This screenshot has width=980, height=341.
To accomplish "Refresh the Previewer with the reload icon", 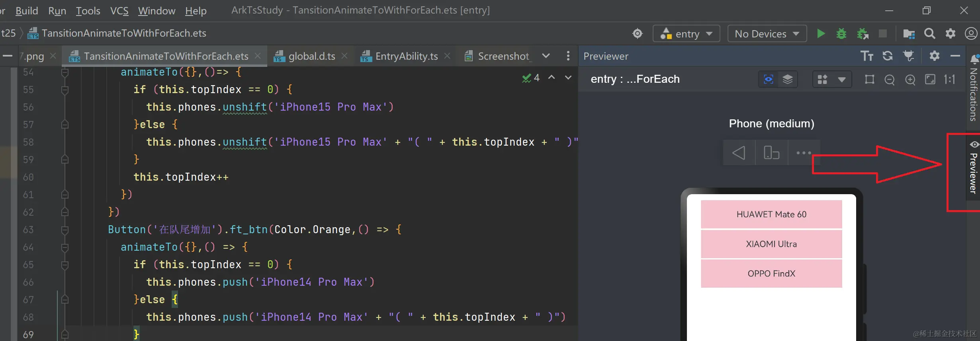I will (888, 56).
